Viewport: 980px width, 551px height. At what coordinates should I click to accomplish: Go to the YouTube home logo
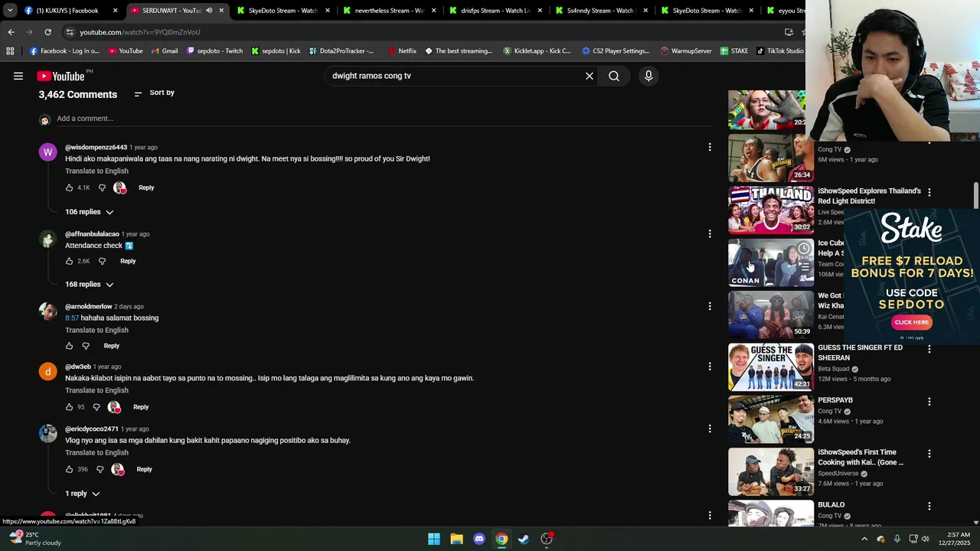(61, 76)
